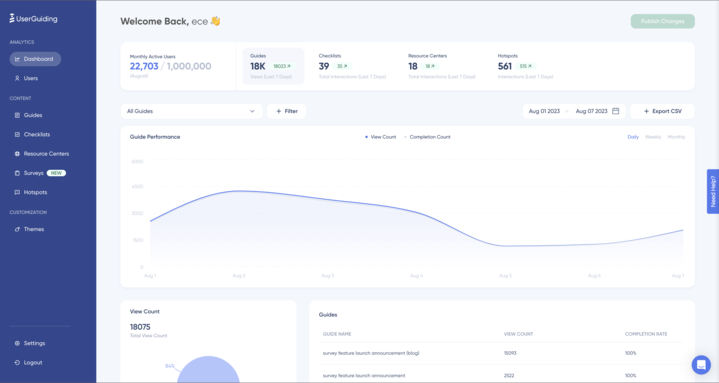
Task: Click the UserGuiding logo
Action: (x=33, y=19)
